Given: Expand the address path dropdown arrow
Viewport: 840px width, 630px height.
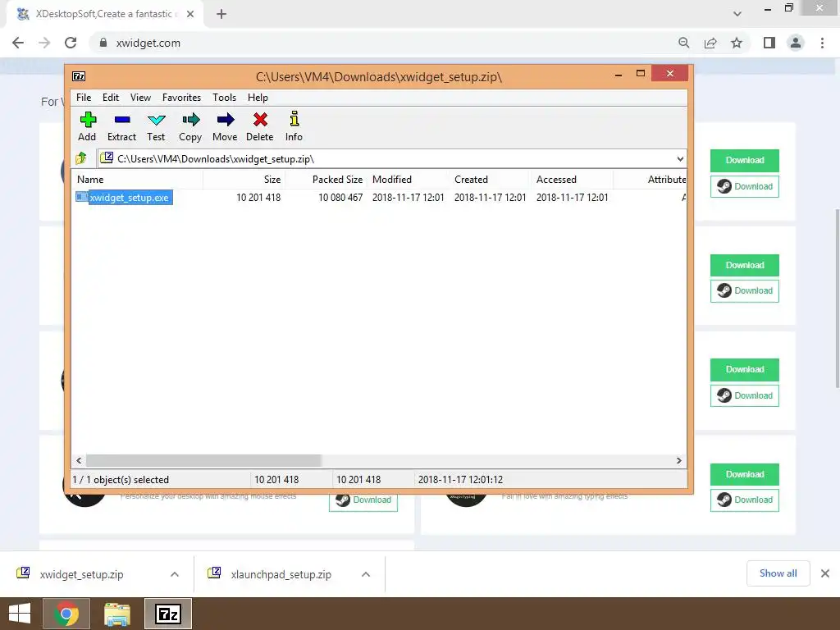Looking at the screenshot, I should pyautogui.click(x=679, y=159).
